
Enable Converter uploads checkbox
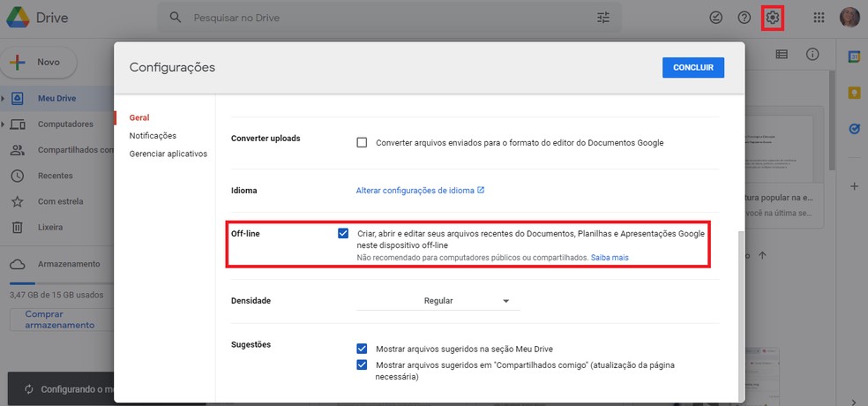click(362, 142)
